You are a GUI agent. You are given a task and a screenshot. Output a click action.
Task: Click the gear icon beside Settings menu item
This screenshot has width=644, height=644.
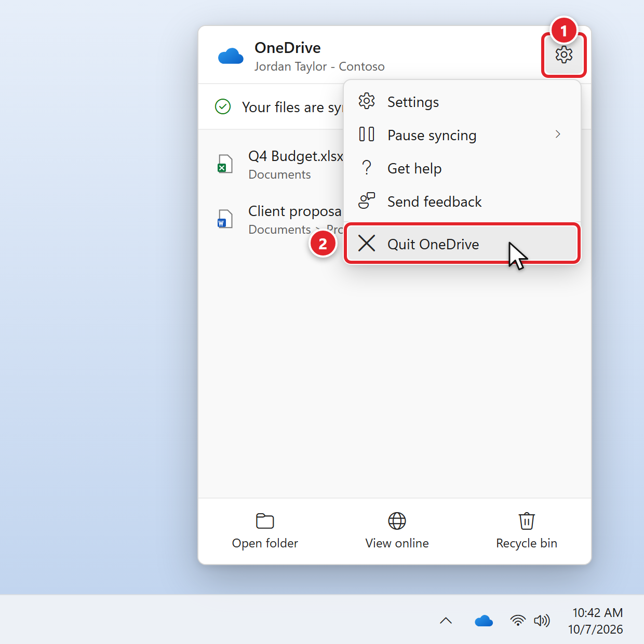tap(367, 101)
